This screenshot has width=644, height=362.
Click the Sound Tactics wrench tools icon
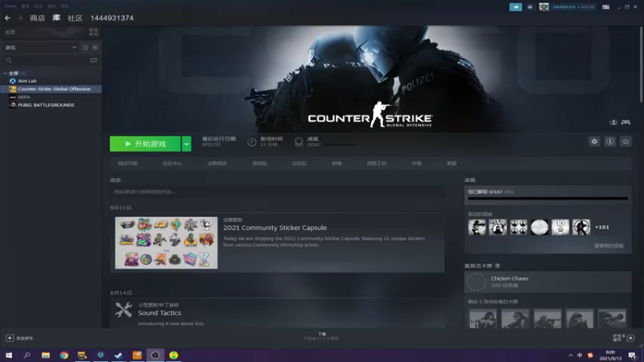point(124,310)
